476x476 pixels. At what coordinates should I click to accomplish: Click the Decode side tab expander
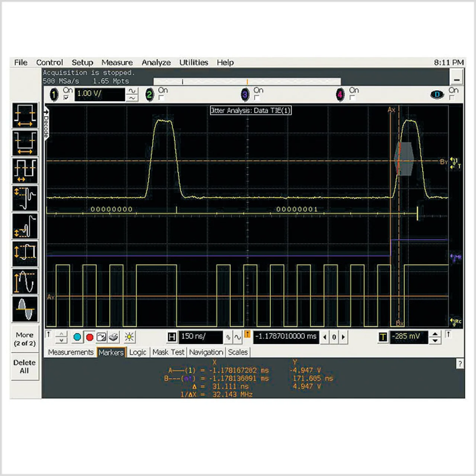coord(46,123)
